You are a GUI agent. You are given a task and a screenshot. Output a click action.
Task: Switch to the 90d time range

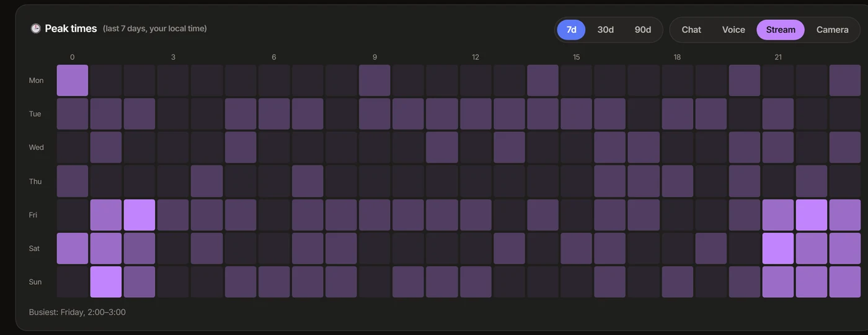pos(642,30)
